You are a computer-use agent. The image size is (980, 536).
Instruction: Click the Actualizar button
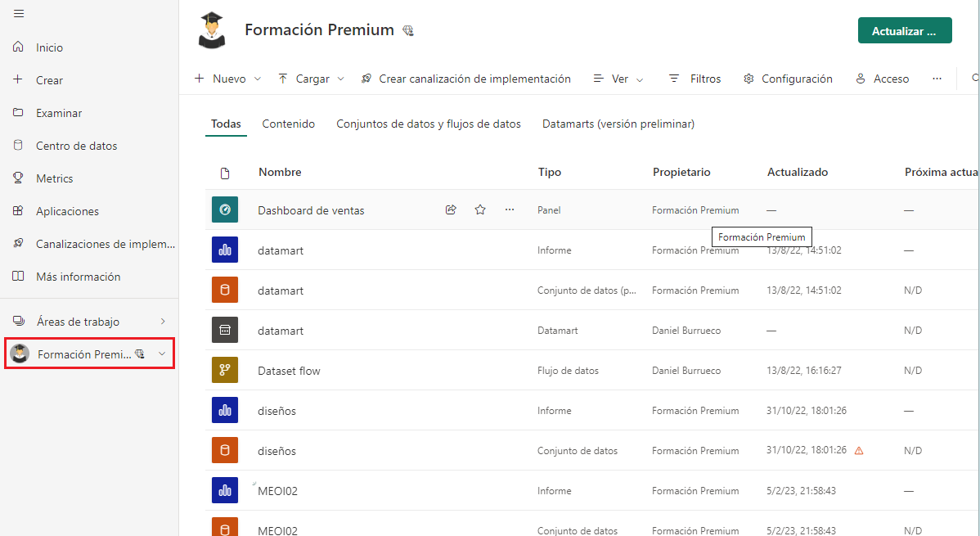[904, 31]
